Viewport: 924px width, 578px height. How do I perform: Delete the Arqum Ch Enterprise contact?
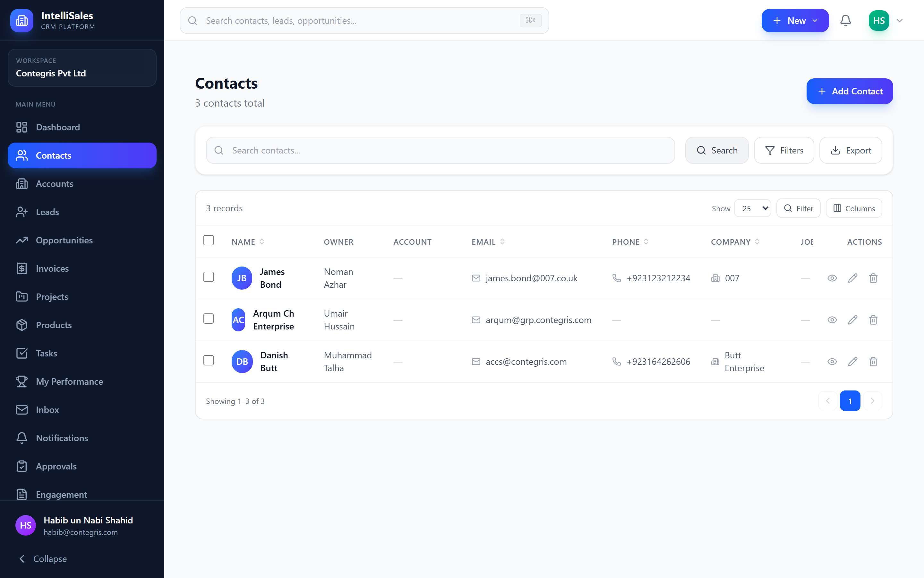[x=873, y=320]
